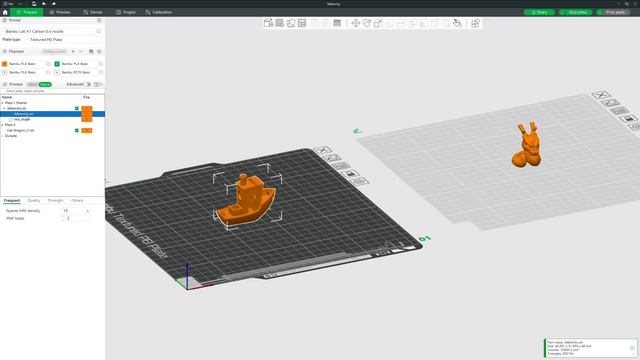Screen dimensions: 640x360
Task: Toggle printable checkbox for Cat-Dragon object
Action: [x=77, y=131]
